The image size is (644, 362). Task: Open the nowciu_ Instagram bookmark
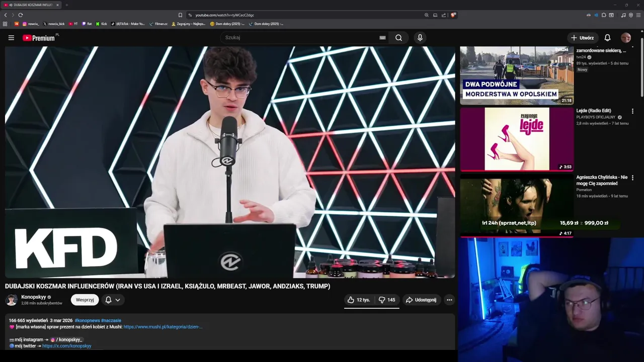[31, 24]
